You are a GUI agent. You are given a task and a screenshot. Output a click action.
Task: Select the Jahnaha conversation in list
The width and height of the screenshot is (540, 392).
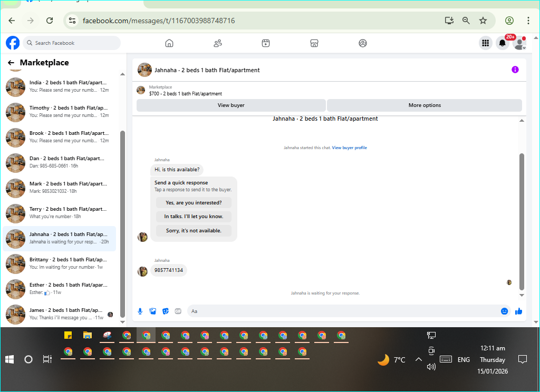coord(59,239)
